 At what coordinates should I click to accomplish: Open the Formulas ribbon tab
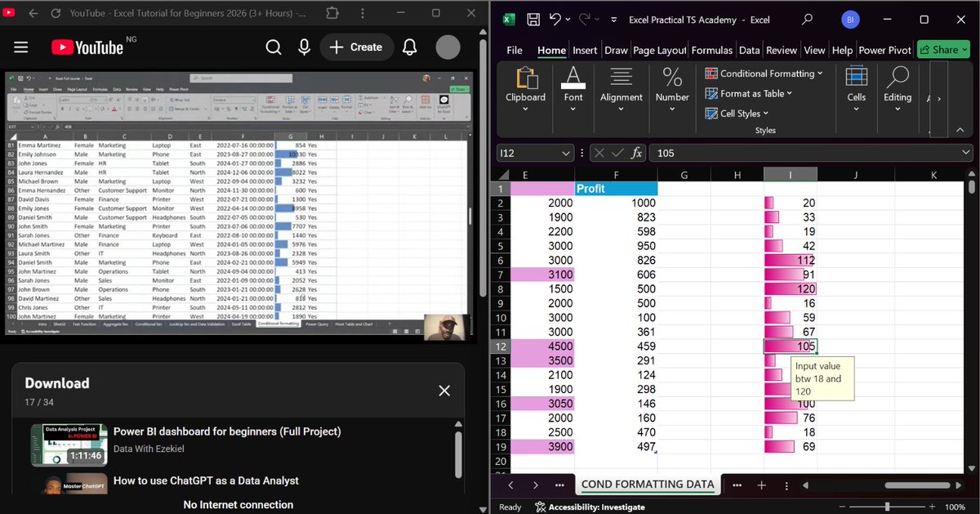pyautogui.click(x=711, y=50)
